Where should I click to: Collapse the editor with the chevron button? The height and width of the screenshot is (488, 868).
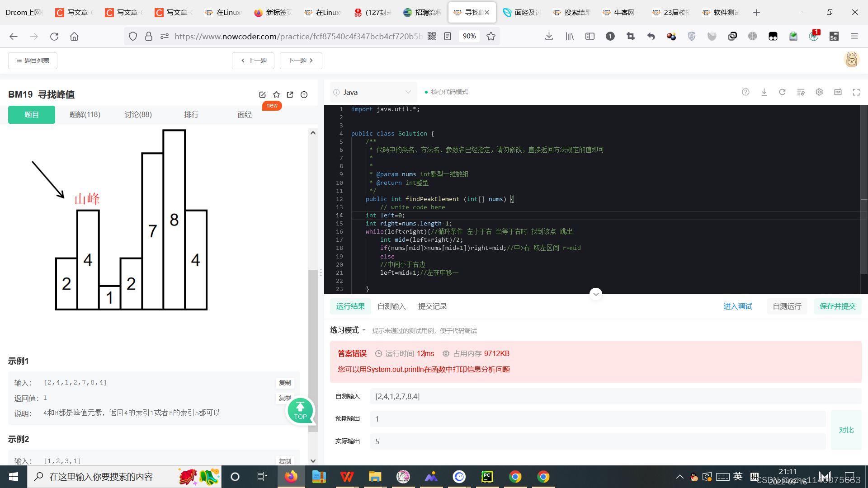596,294
